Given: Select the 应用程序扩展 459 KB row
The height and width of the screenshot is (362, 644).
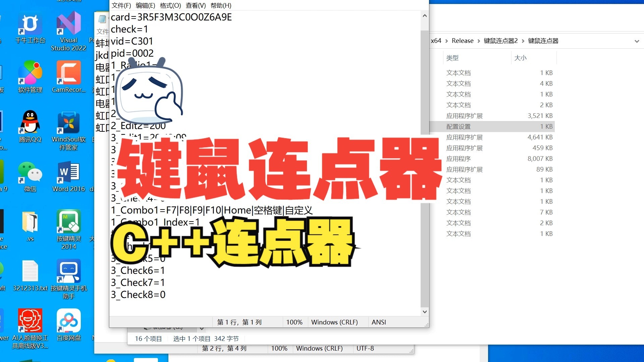Looking at the screenshot, I should click(x=492, y=148).
